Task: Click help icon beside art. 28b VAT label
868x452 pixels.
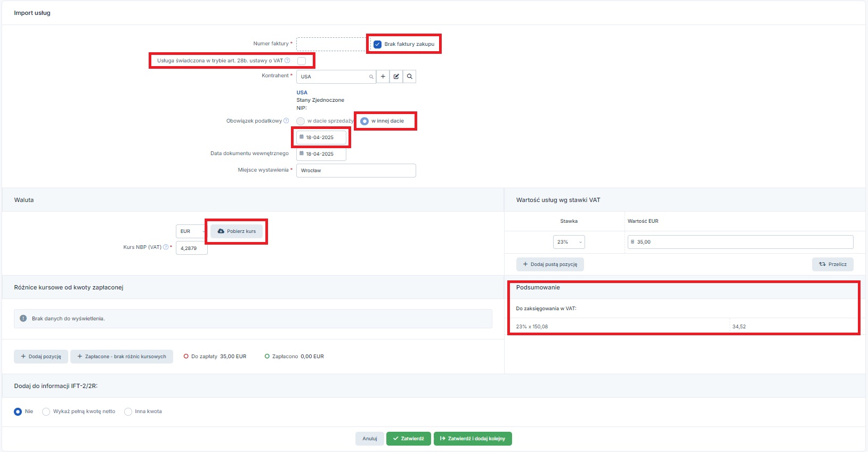Action: [x=287, y=61]
